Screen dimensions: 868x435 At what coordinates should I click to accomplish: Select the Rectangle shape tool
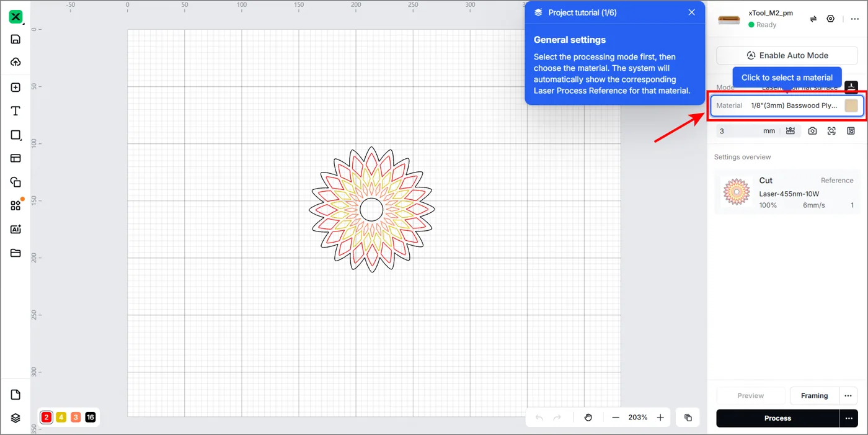15,135
